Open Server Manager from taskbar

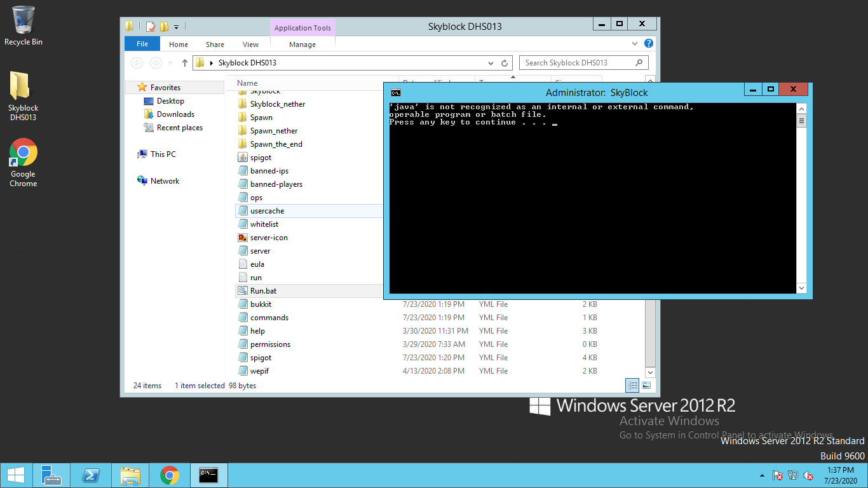tap(51, 475)
